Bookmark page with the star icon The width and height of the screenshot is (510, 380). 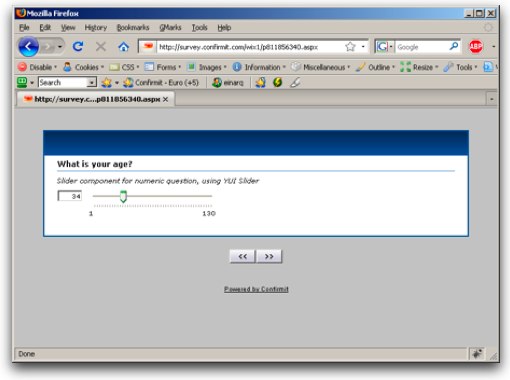click(x=350, y=47)
